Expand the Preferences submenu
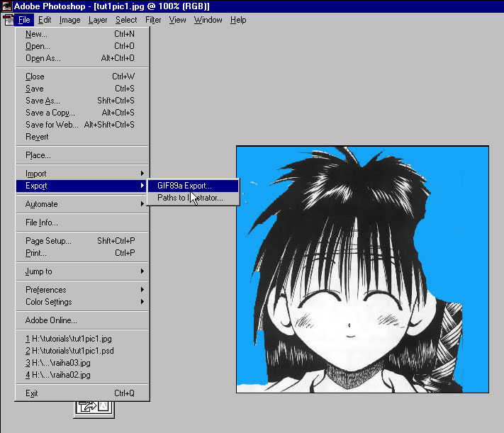Image resolution: width=504 pixels, height=433 pixels. tap(83, 290)
